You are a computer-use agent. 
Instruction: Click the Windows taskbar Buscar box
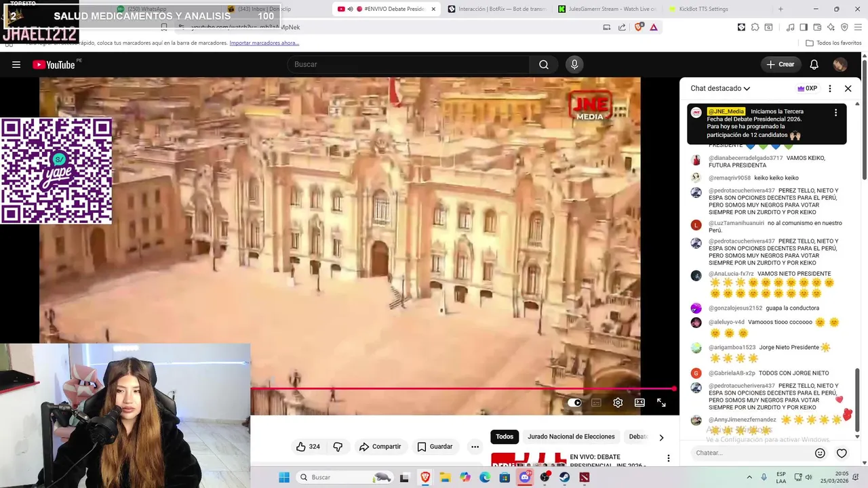coord(345,477)
